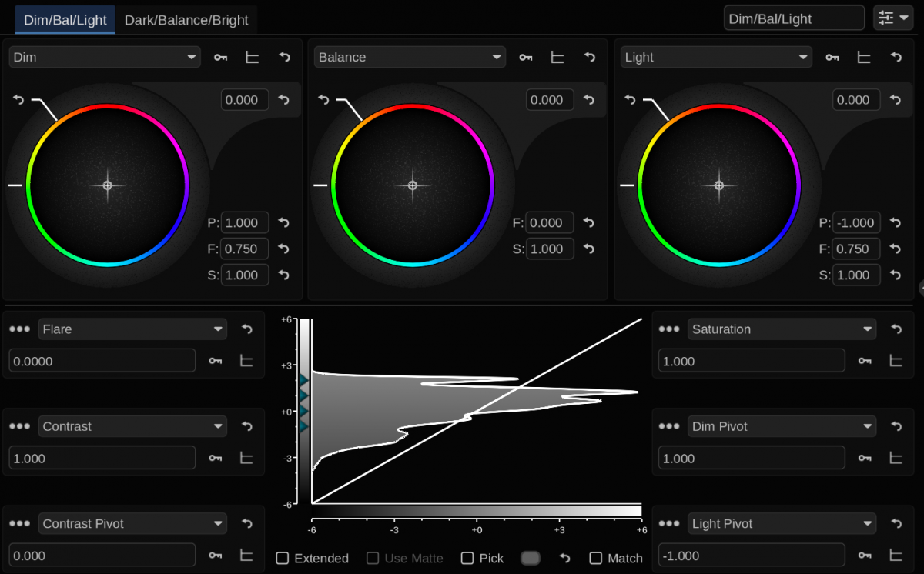The height and width of the screenshot is (574, 924).
Task: Click the Flare value input field
Action: tap(102, 361)
